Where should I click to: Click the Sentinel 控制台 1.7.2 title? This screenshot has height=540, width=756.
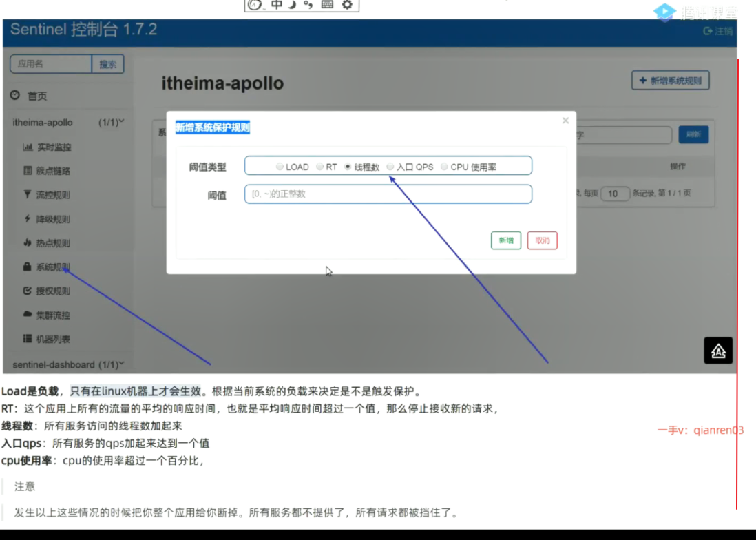83,30
